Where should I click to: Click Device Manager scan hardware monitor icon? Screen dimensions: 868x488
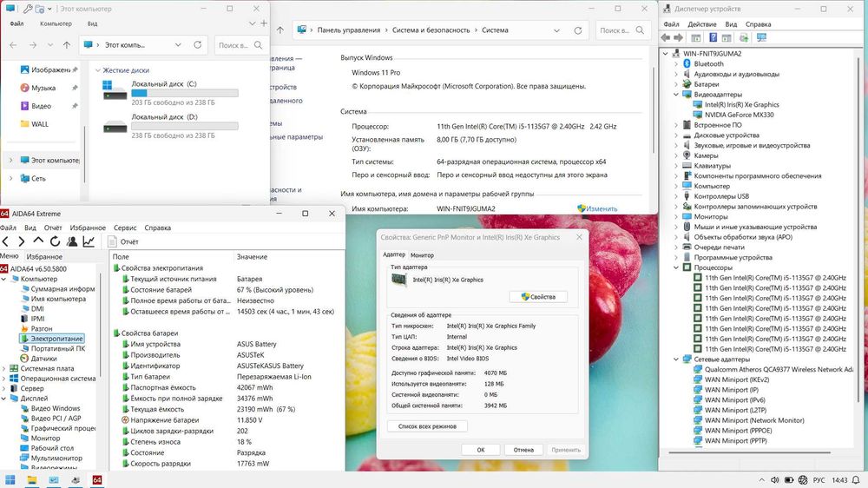[762, 37]
